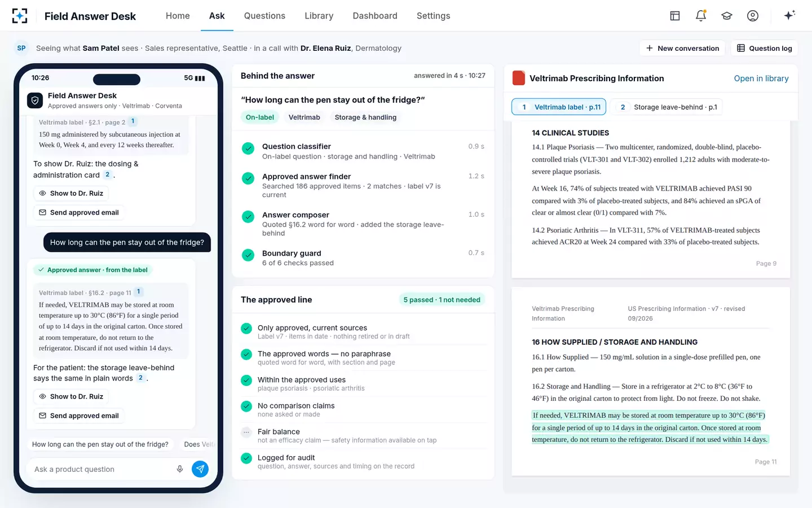
Task: Click the sparkle assistant icon
Action: click(789, 15)
